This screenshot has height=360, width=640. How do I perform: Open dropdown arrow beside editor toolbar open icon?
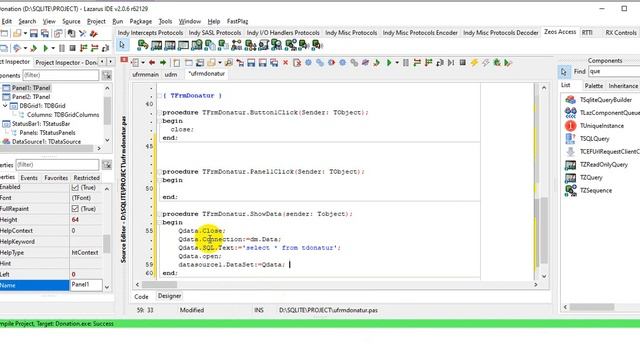pyautogui.click(x=220, y=62)
